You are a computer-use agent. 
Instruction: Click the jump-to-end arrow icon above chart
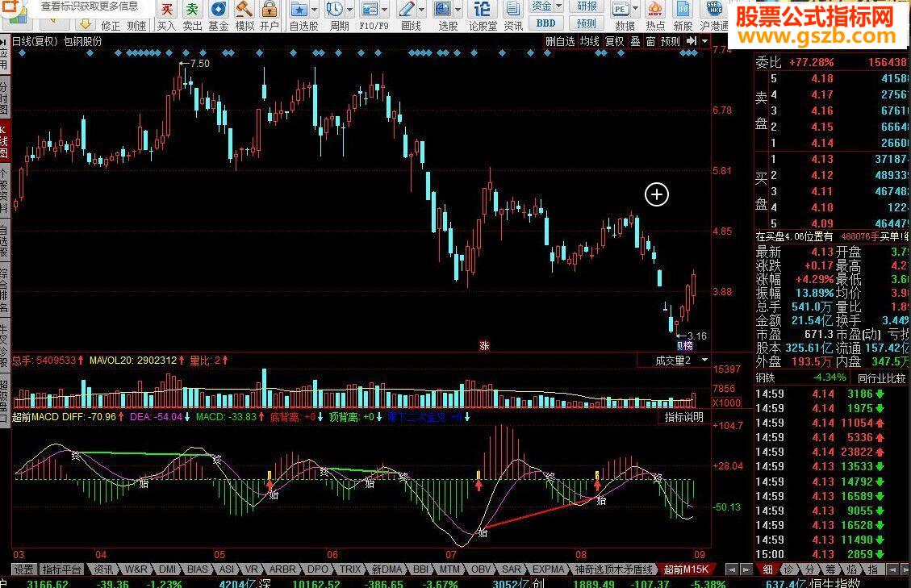pos(692,41)
